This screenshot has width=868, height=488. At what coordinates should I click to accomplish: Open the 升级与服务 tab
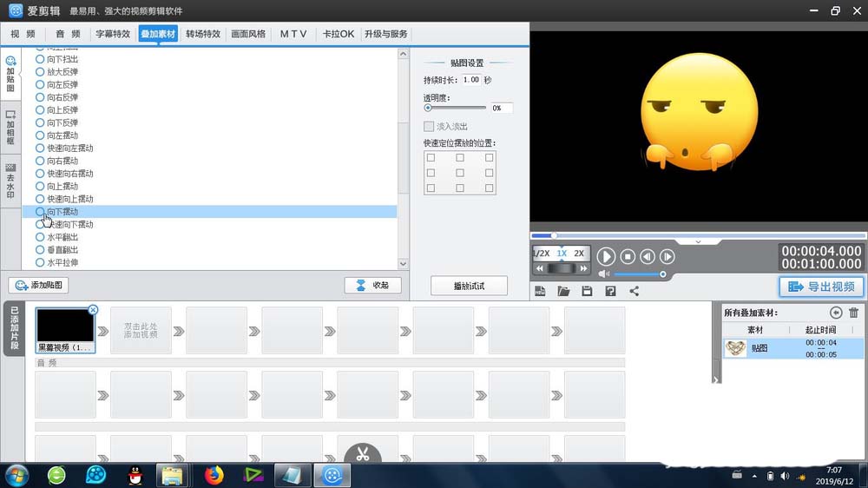pyautogui.click(x=386, y=34)
